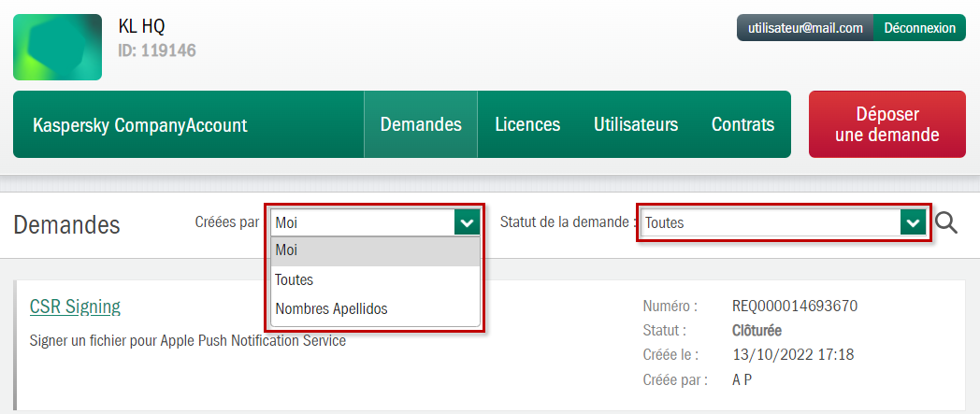Open the Demandes tab
The width and height of the screenshot is (980, 414).
coord(421,124)
